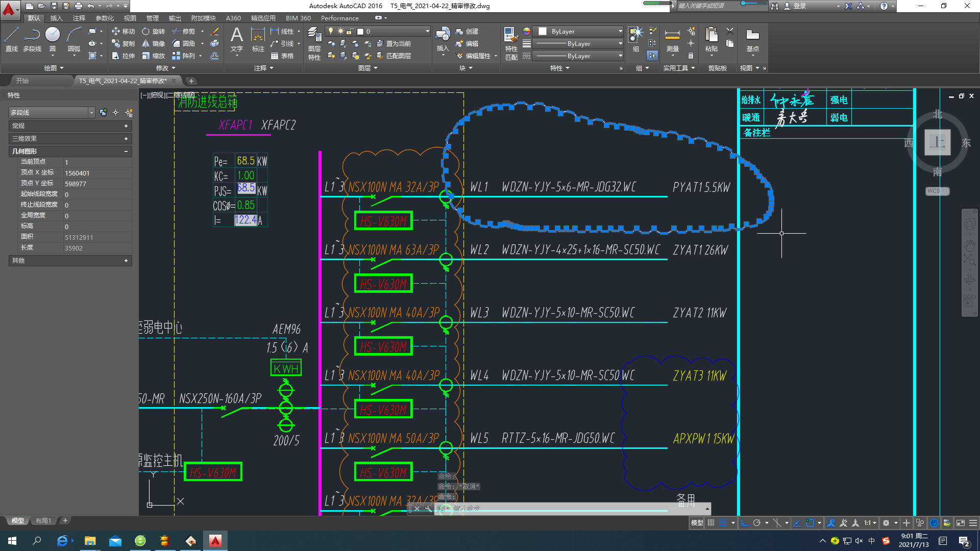Open the Text (文字) tool
The image size is (980, 551).
pyautogui.click(x=236, y=40)
